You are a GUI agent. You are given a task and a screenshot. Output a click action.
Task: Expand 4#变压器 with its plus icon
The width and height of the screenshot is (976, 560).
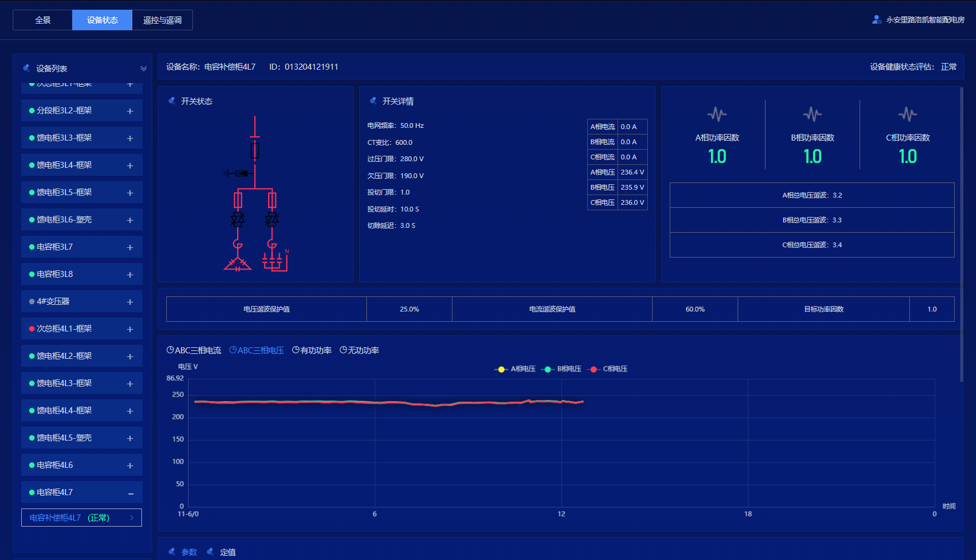pyautogui.click(x=130, y=302)
